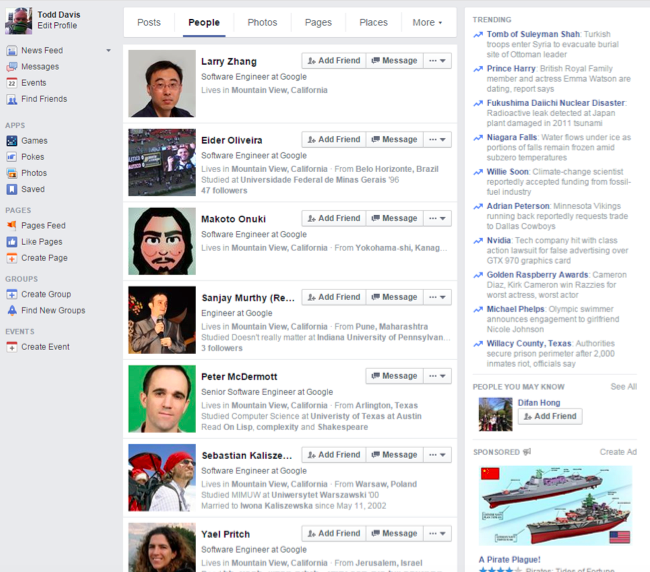Open options dropdown for Eider Oliveira
The width and height of the screenshot is (650, 572).
coord(437,139)
